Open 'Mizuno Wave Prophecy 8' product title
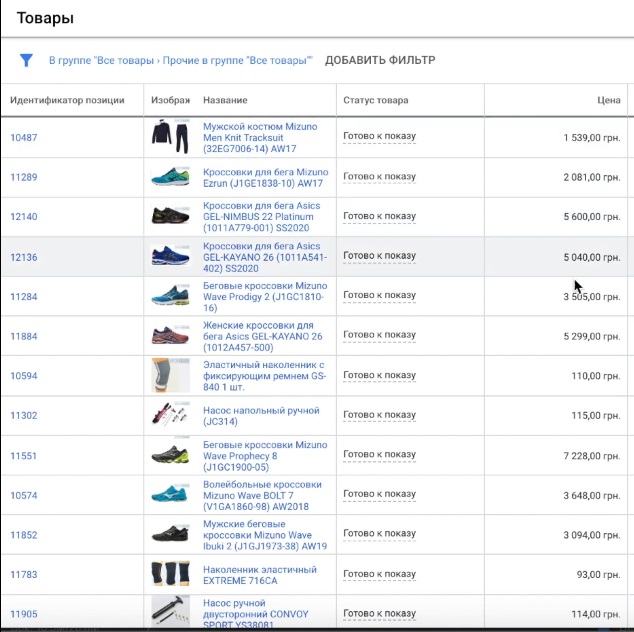Screen dimensions: 634x632 265,456
